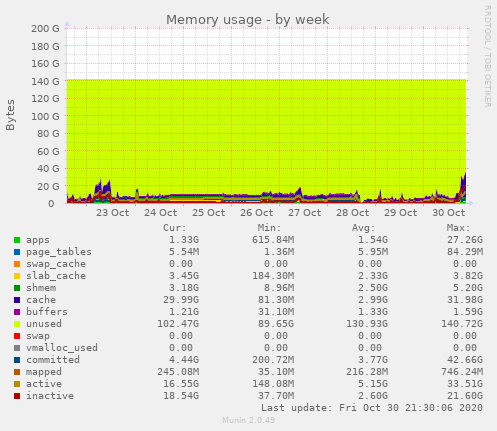Click the RRDTOOL / TOBI OETIKER watermark
This screenshot has width=497, height=431.
487,56
